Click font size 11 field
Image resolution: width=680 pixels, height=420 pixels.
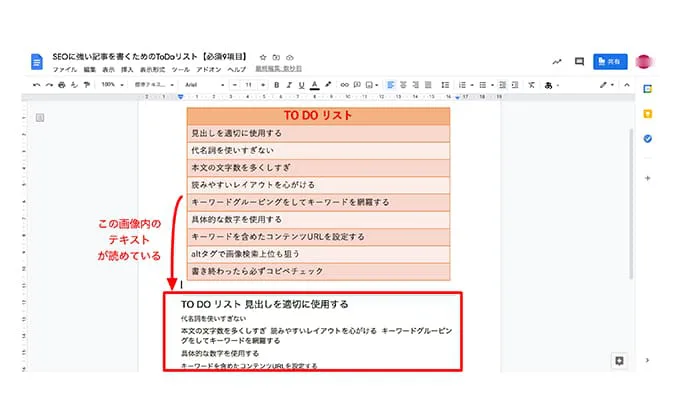click(248, 85)
